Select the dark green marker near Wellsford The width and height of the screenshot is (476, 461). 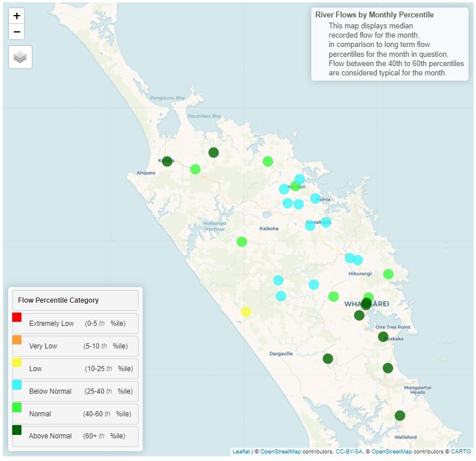(399, 415)
